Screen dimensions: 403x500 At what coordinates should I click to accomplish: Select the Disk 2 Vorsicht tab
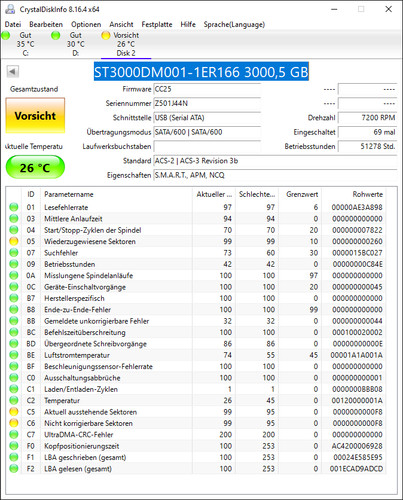(x=126, y=44)
